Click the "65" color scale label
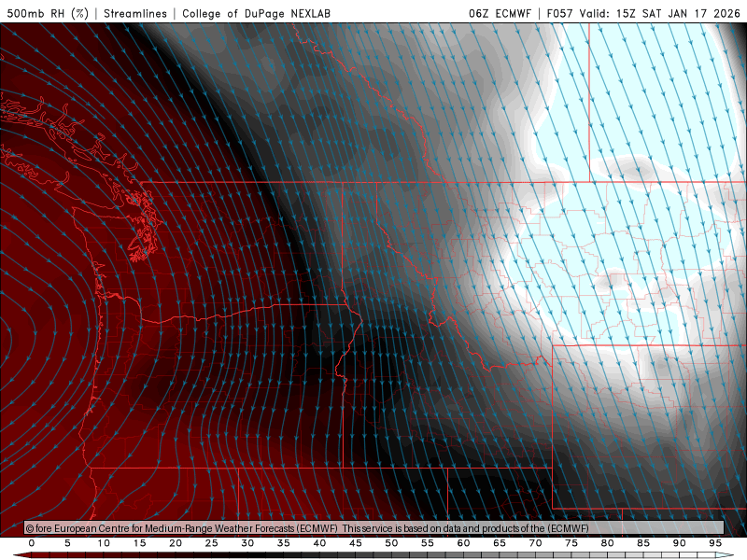Image resolution: width=747 pixels, height=560 pixels. pos(500,543)
